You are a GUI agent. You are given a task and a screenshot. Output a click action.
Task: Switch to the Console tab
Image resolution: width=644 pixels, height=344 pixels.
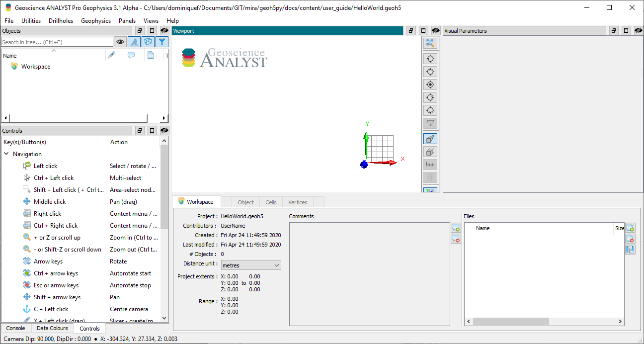tap(15, 328)
